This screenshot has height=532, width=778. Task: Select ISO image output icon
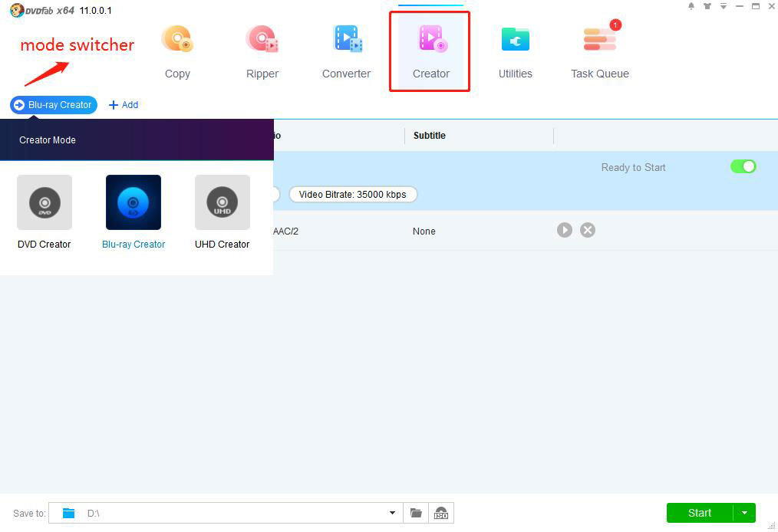click(441, 513)
